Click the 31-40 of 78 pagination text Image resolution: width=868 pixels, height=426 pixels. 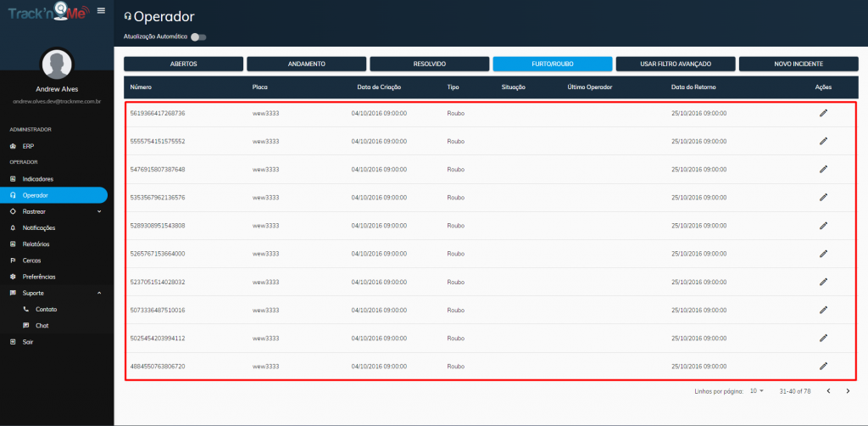coord(795,391)
